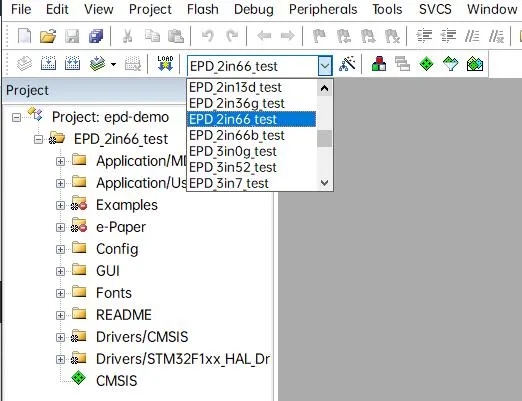Open the Edit menu
The width and height of the screenshot is (522, 401).
(x=57, y=9)
